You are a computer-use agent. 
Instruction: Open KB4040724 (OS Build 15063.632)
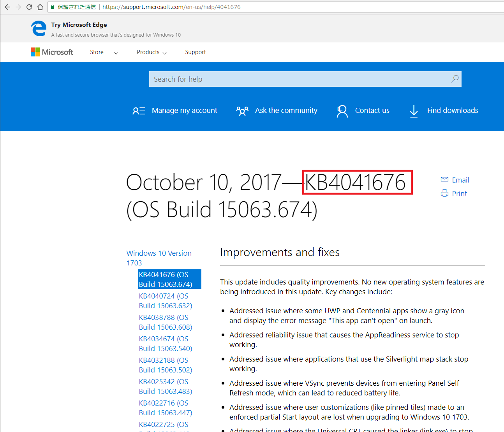tap(166, 301)
